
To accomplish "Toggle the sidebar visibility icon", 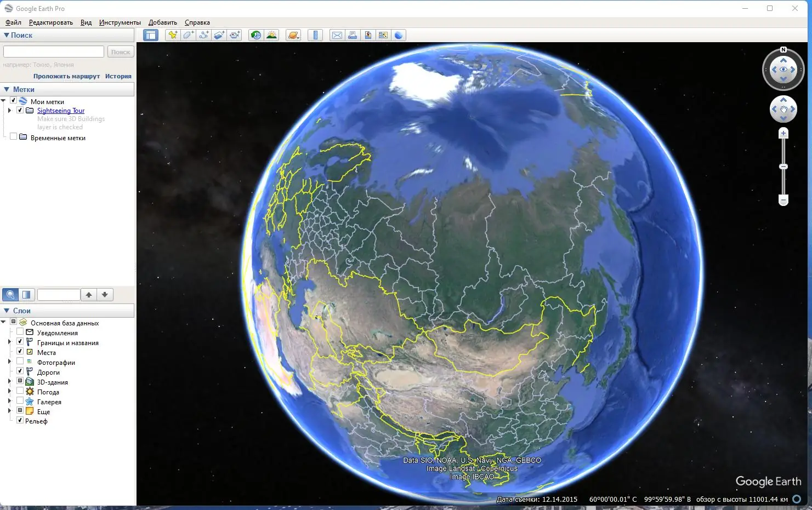I will pos(150,35).
